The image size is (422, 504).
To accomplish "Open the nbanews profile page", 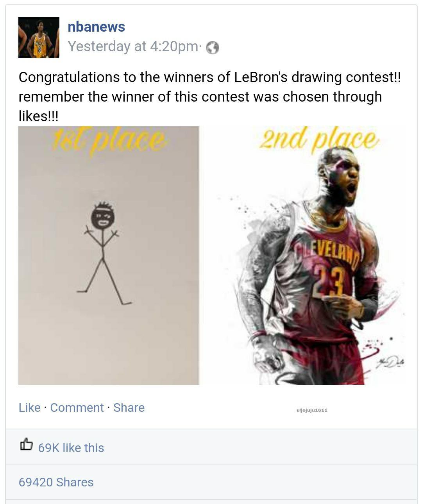I will 96,27.
